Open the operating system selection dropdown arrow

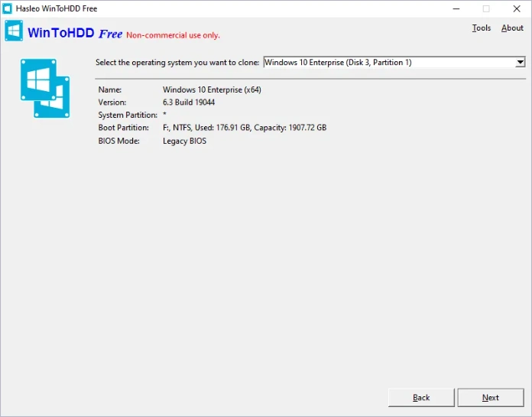point(520,62)
